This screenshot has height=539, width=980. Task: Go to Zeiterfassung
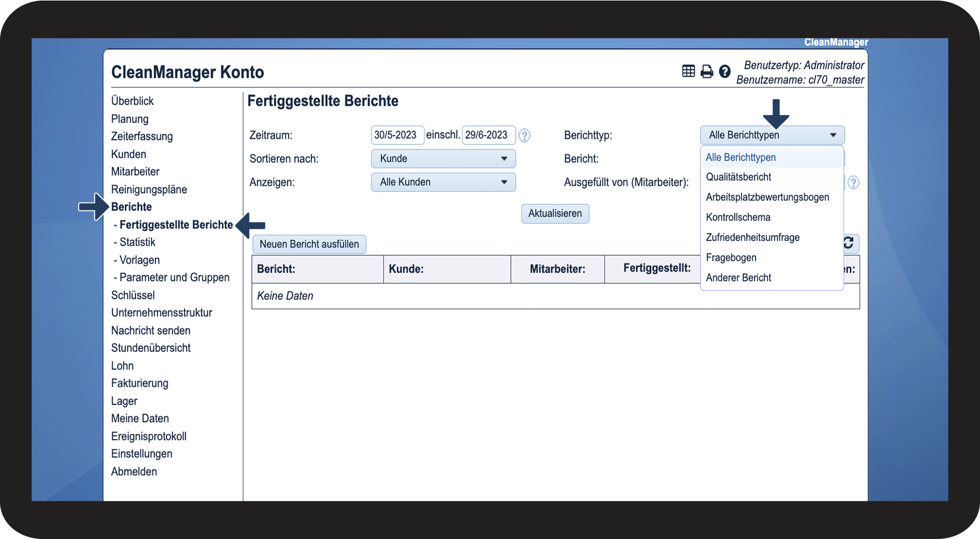click(142, 137)
